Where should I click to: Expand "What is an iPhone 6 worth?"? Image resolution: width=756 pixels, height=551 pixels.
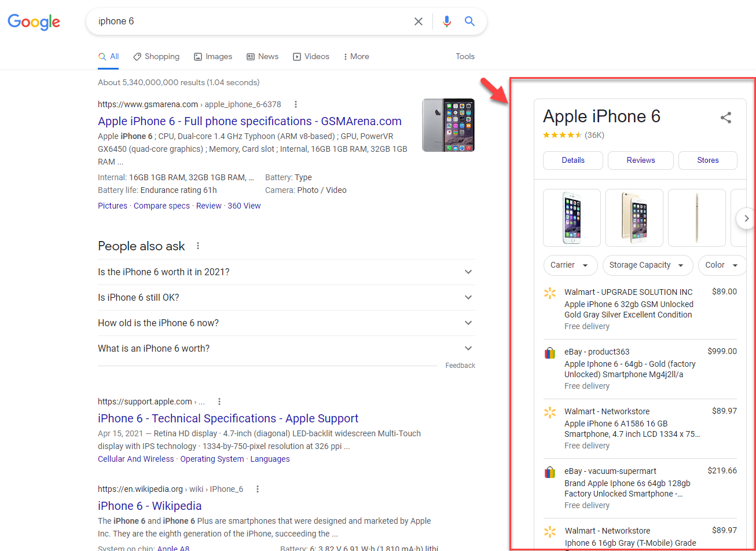pyautogui.click(x=468, y=348)
